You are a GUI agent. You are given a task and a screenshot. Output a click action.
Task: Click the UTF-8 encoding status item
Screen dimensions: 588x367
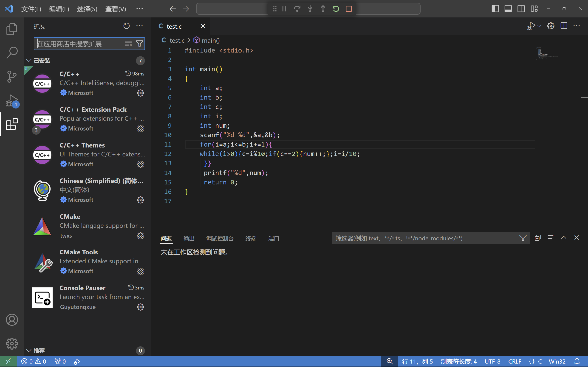(x=492, y=361)
